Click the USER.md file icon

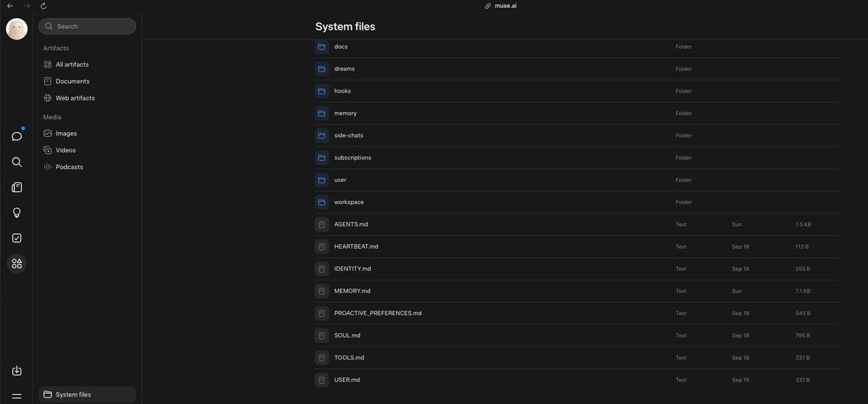(322, 379)
